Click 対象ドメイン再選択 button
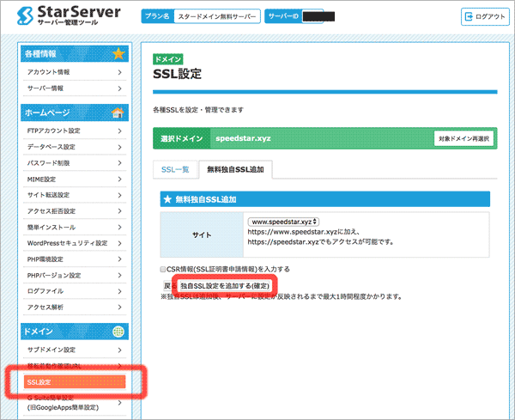Image resolution: width=515 pixels, height=420 pixels. pyautogui.click(x=463, y=138)
